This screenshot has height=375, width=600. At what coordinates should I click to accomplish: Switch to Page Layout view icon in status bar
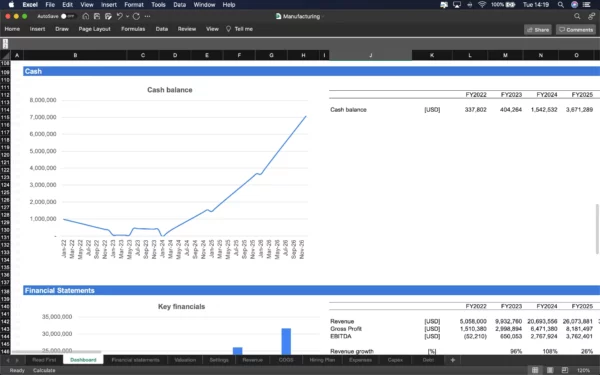click(x=550, y=370)
